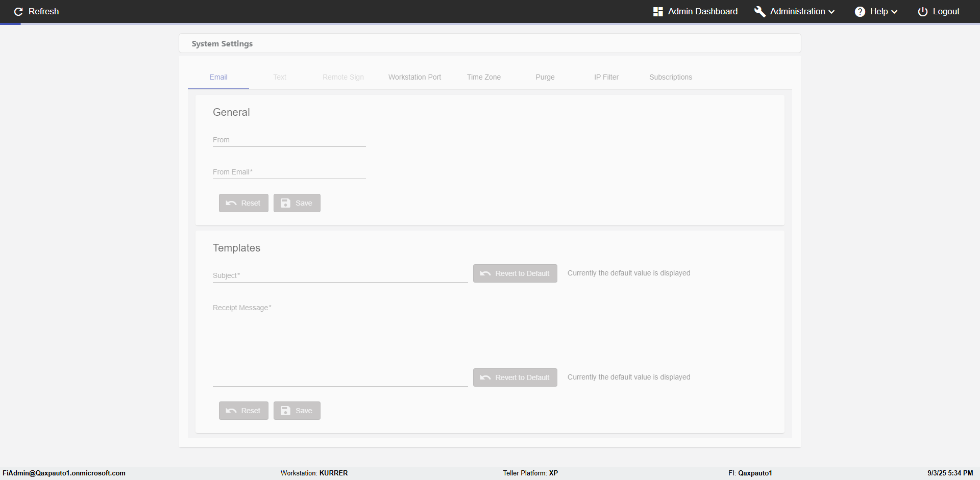Focus the Subject input field
The width and height of the screenshot is (980, 480).
pyautogui.click(x=340, y=275)
